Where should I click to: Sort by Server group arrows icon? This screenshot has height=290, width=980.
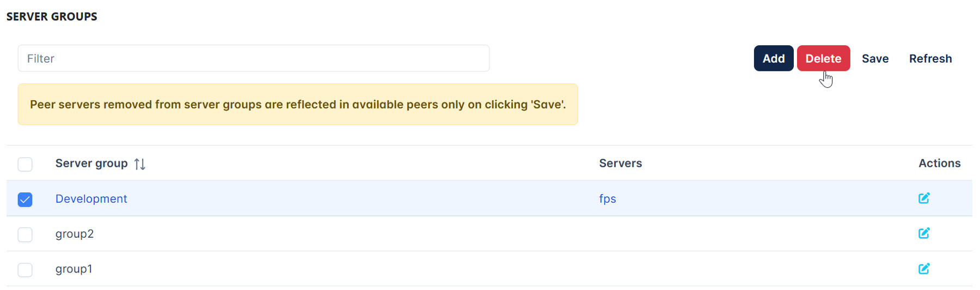(x=140, y=164)
